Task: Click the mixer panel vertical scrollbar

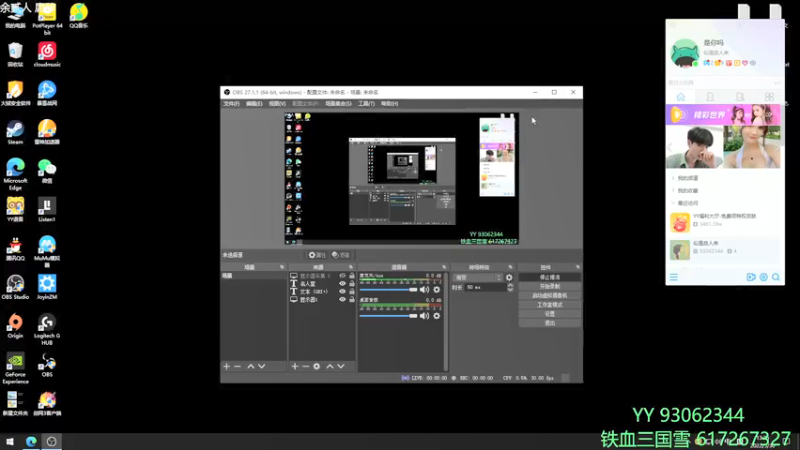Action: click(x=446, y=321)
